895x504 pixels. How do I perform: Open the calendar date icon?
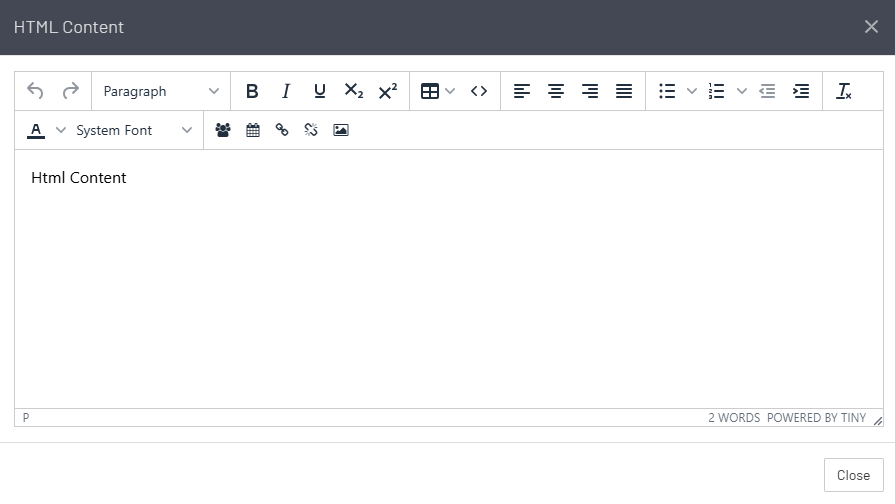(x=253, y=130)
